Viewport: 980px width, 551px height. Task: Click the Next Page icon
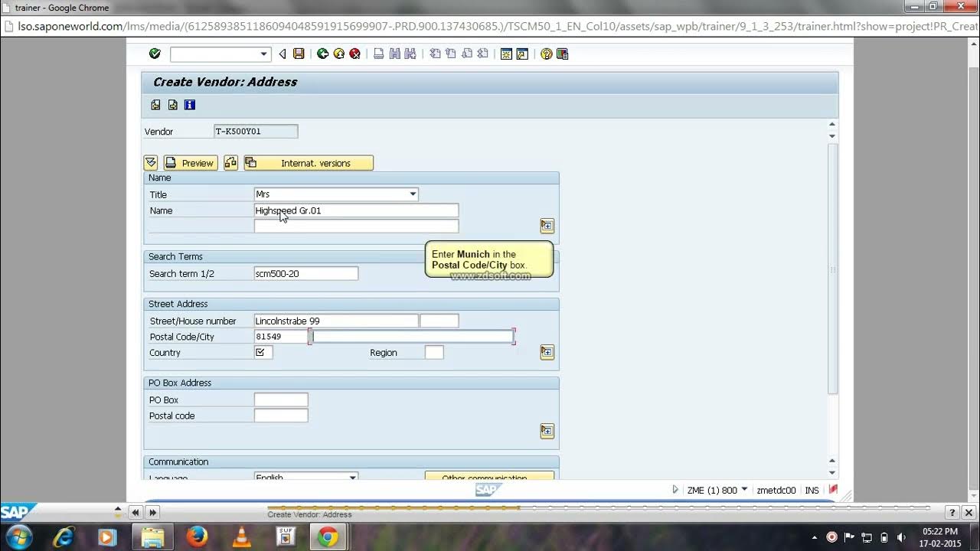[x=466, y=54]
